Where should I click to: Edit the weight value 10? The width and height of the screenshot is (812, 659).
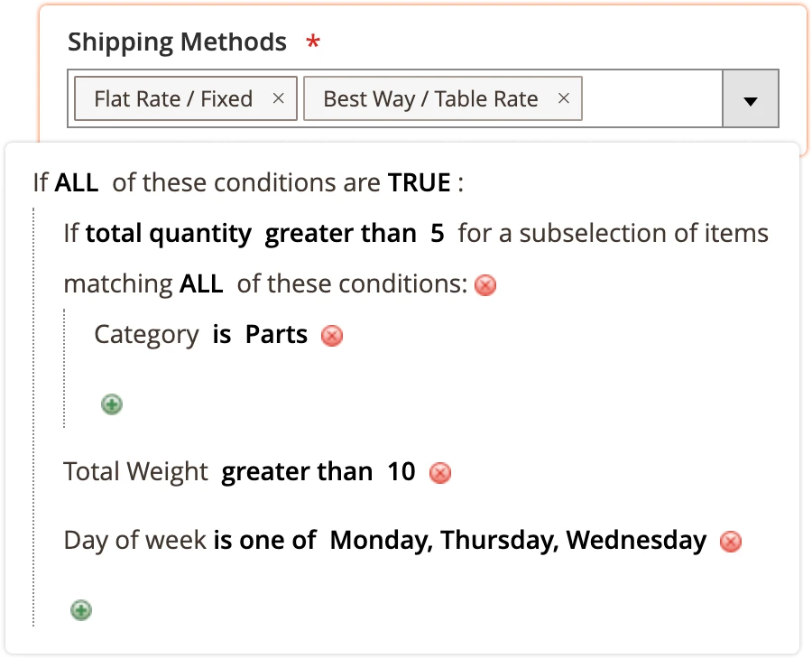(x=400, y=471)
